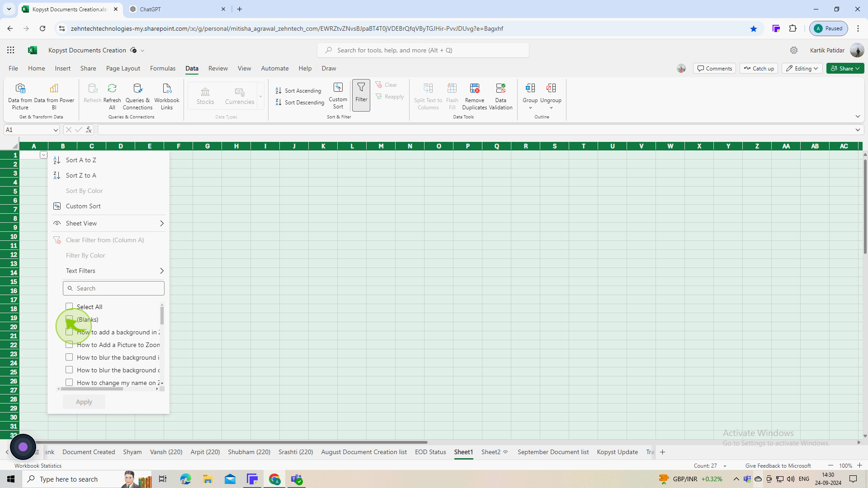Screen dimensions: 868x488
Task: Click the insert function fx icon
Action: point(89,130)
